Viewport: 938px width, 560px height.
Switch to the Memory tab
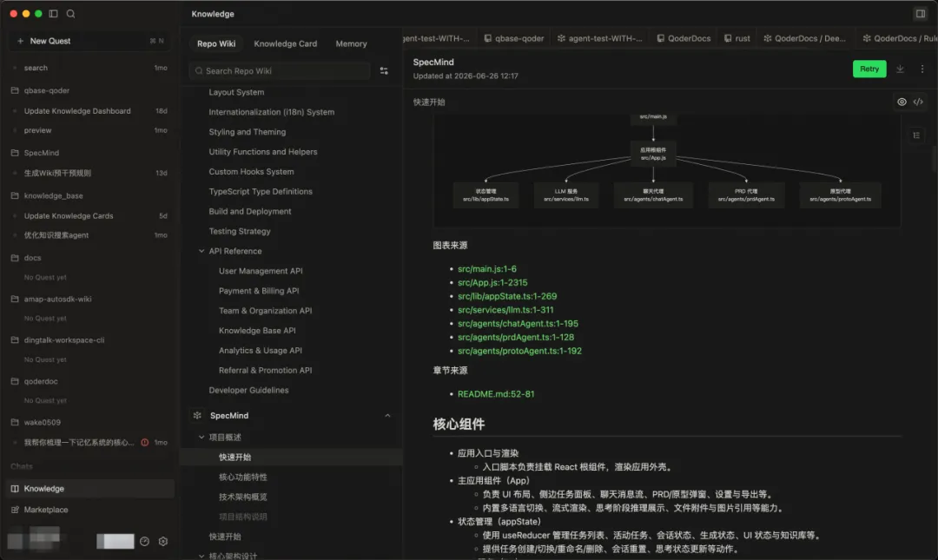point(351,43)
